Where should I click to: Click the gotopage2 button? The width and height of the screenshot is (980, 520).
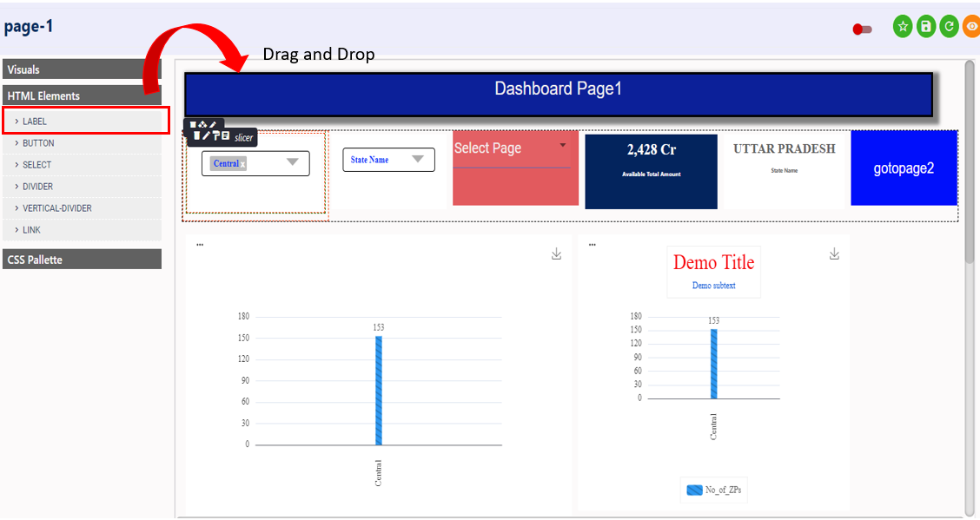coord(904,168)
